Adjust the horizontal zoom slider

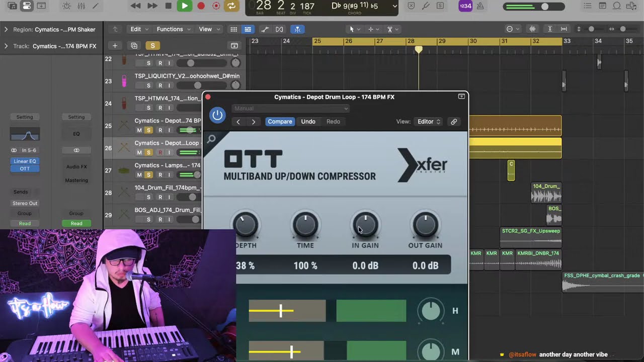(x=622, y=29)
